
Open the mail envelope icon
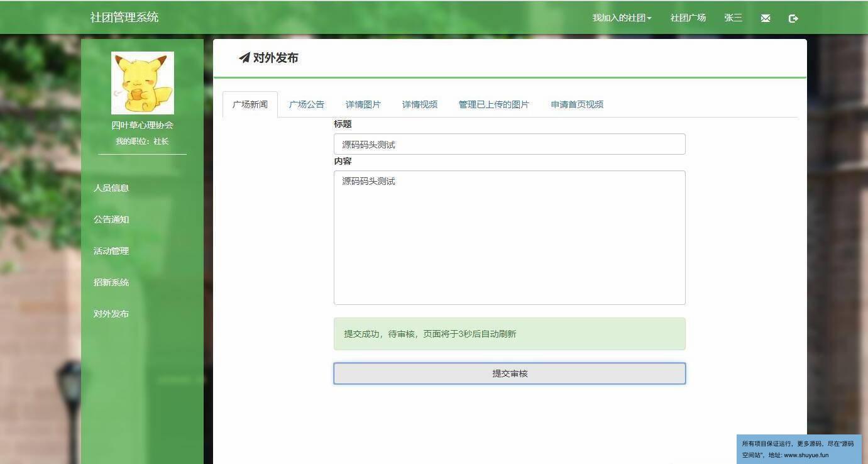pos(765,18)
